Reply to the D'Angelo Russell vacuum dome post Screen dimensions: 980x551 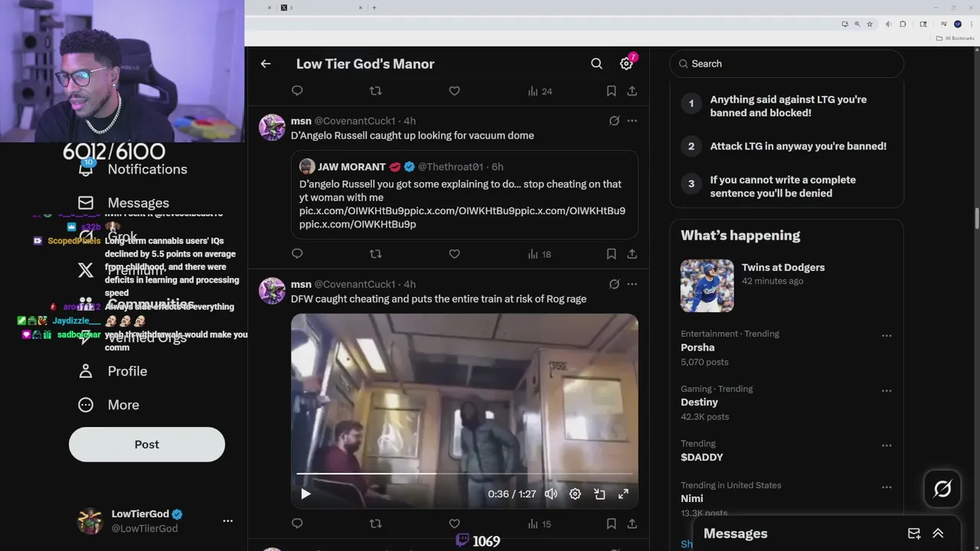click(x=297, y=253)
